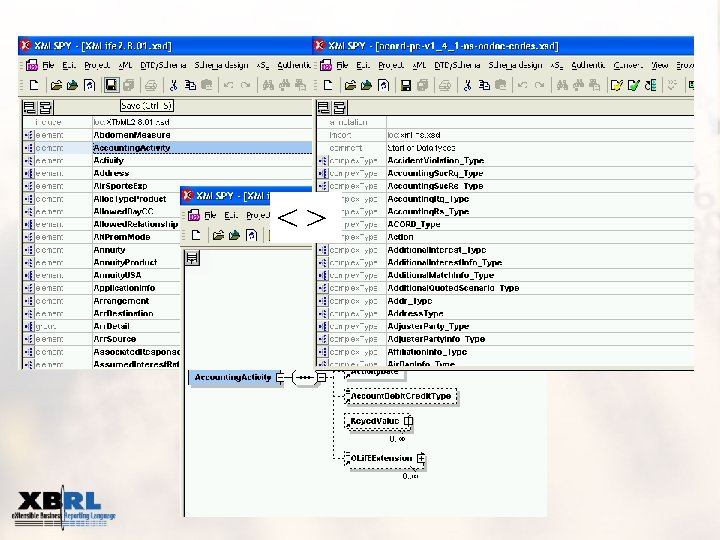720x540 pixels.
Task: Open Project menu in left XMLSpy window
Action: pos(97,65)
